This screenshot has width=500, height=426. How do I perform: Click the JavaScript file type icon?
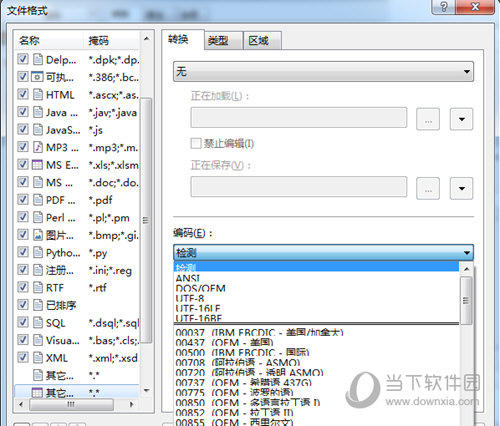point(38,130)
